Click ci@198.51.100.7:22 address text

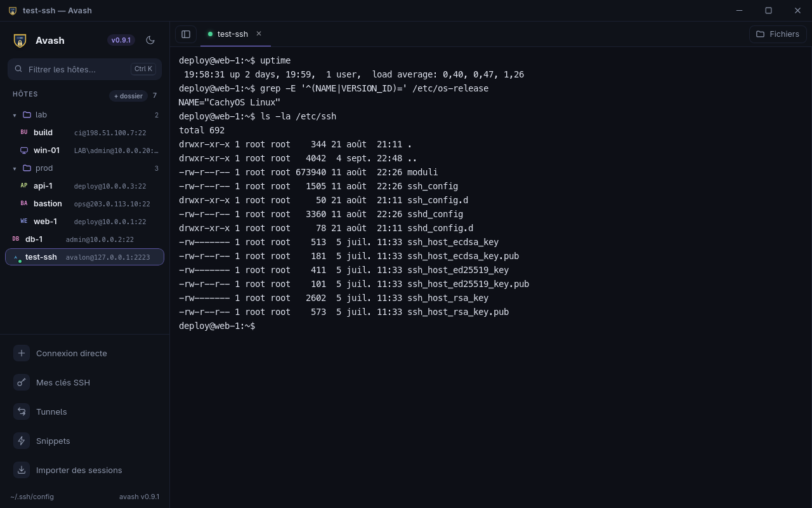pyautogui.click(x=110, y=133)
